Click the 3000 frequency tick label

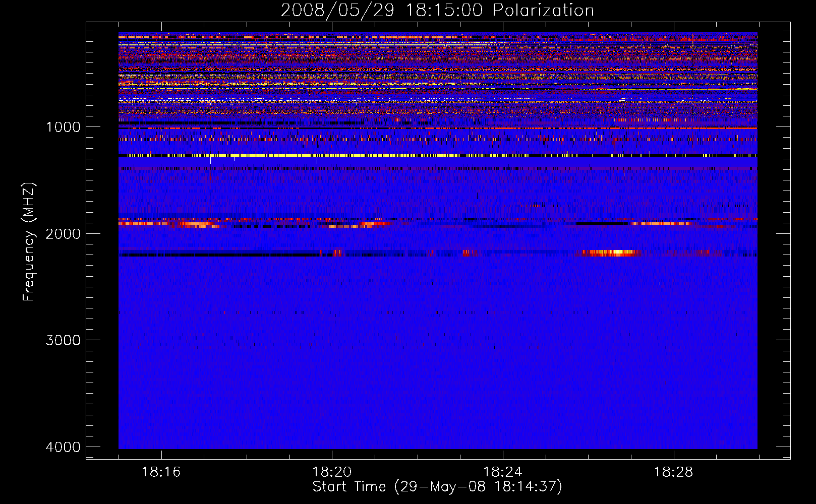point(63,340)
